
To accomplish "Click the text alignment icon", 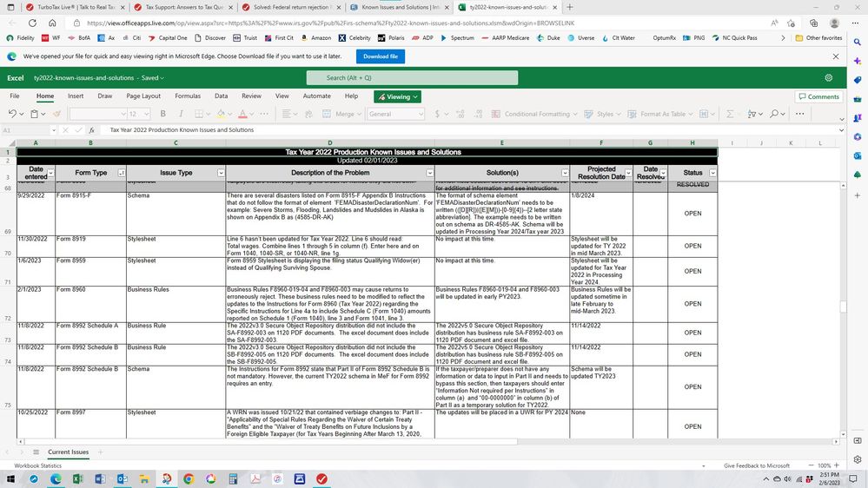I will [286, 114].
